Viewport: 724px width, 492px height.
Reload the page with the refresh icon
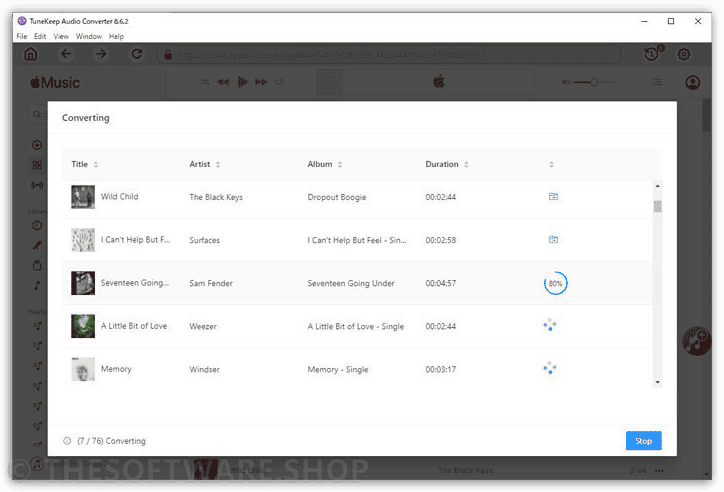(137, 54)
